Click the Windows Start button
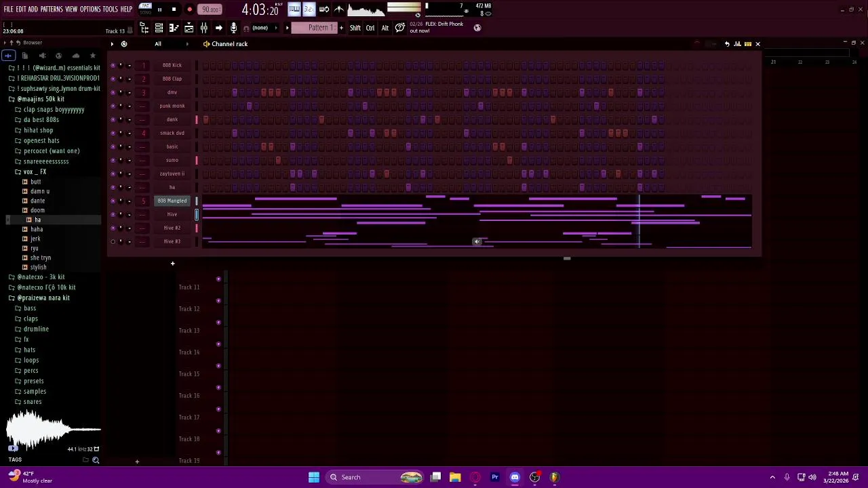 pyautogui.click(x=313, y=477)
